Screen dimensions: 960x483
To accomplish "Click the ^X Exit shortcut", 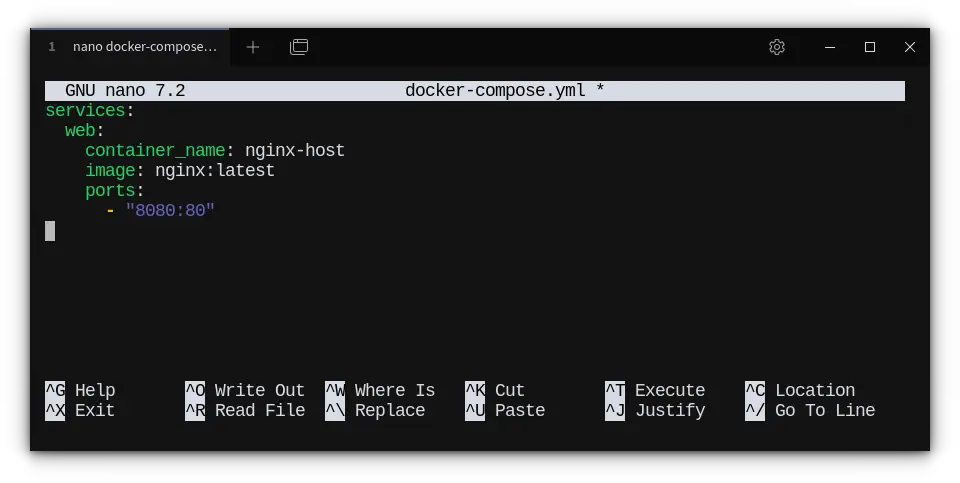I will [x=80, y=411].
